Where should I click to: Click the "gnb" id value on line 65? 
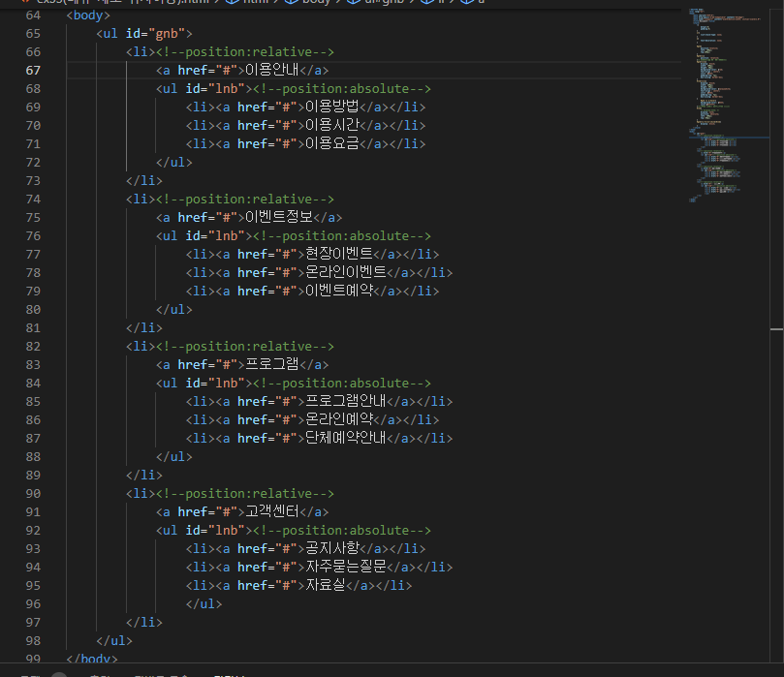coord(167,34)
